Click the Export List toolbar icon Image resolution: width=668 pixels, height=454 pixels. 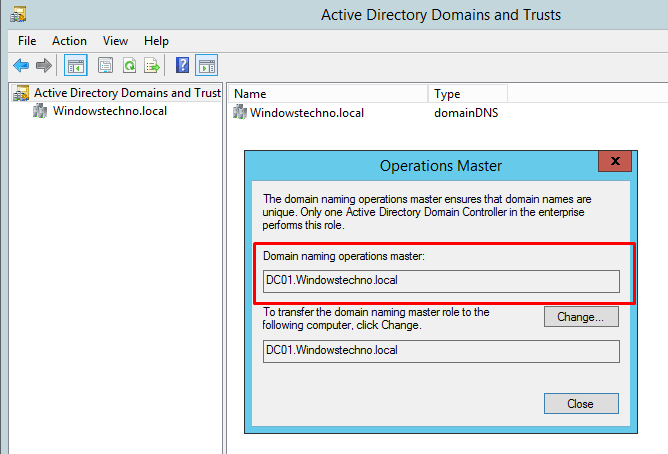click(152, 66)
